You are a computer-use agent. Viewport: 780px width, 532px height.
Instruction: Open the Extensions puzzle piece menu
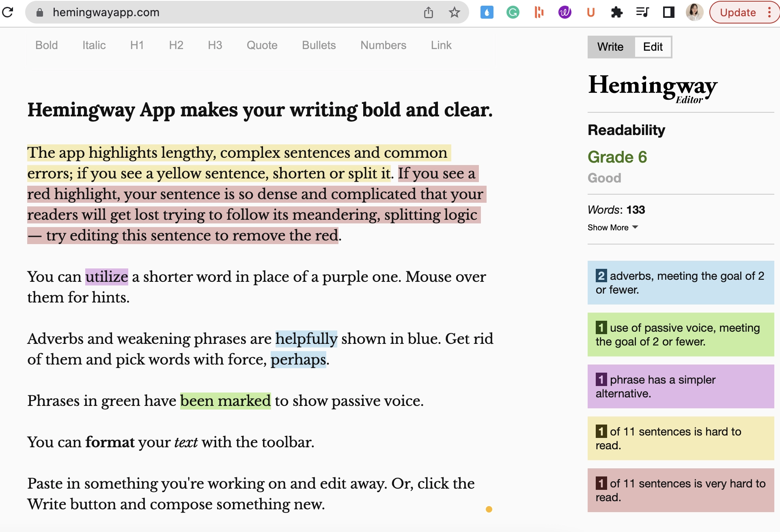[617, 13]
